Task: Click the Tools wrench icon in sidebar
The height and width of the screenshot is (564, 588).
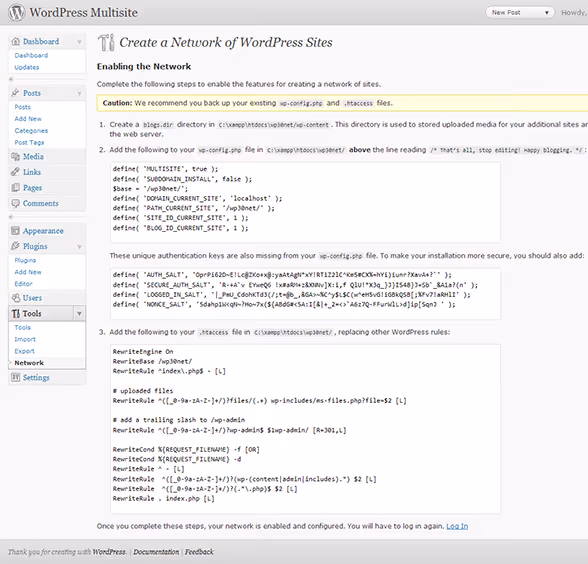Action: point(15,314)
